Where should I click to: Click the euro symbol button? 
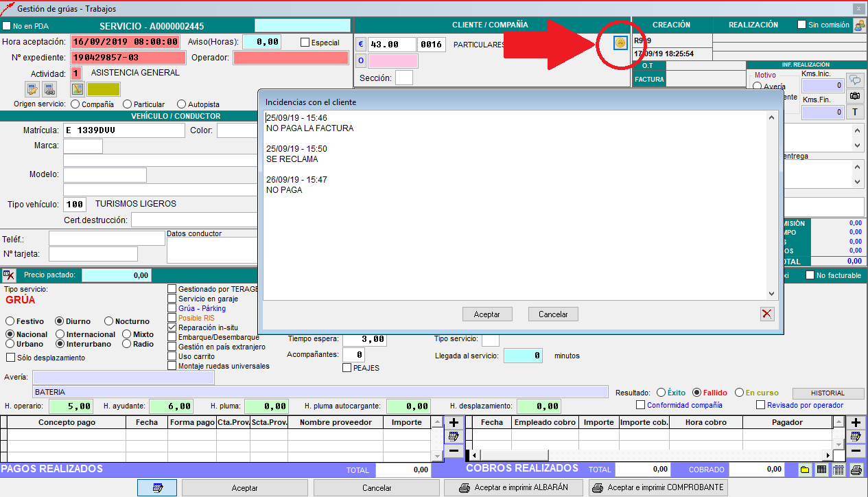coord(361,45)
